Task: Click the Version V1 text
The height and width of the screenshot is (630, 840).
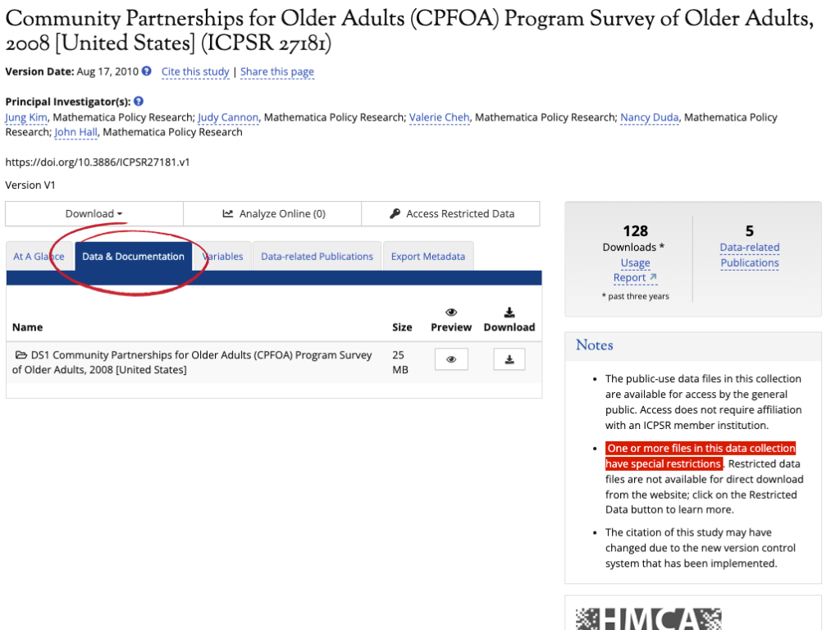Action: [x=30, y=185]
